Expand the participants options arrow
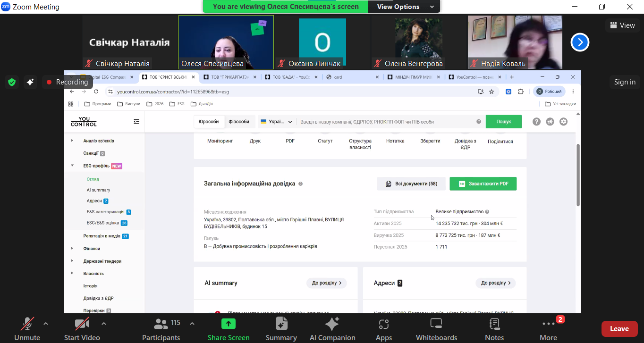 click(192, 324)
